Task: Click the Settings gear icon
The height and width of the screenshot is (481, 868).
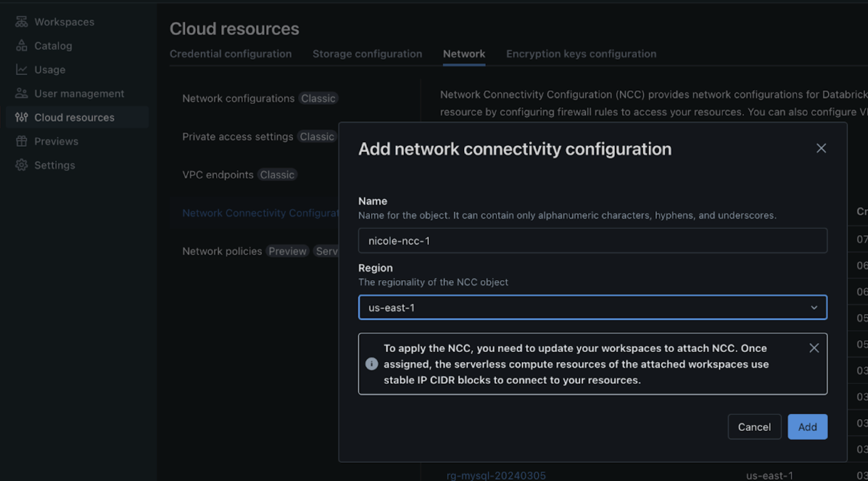Action: 22,165
